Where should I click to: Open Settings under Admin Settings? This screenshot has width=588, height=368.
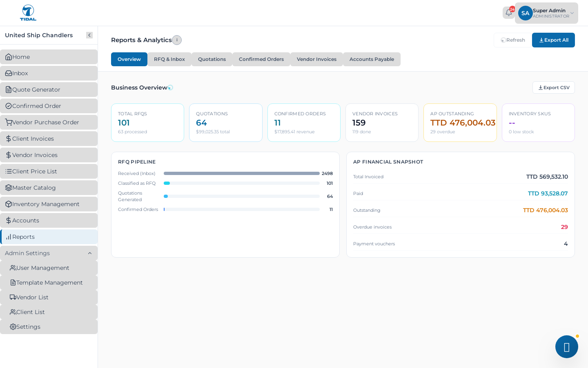coord(49,327)
